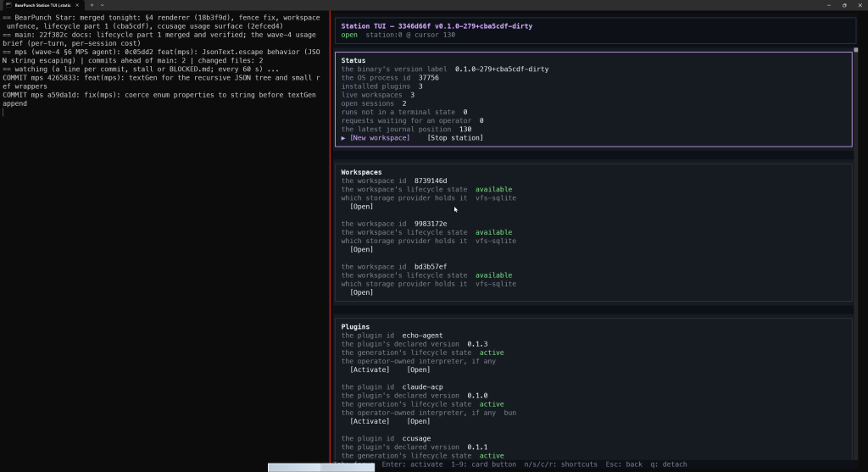Screen dimensions: 868x472
Task: Click 'q: detach' footer hint
Action: 669,464
